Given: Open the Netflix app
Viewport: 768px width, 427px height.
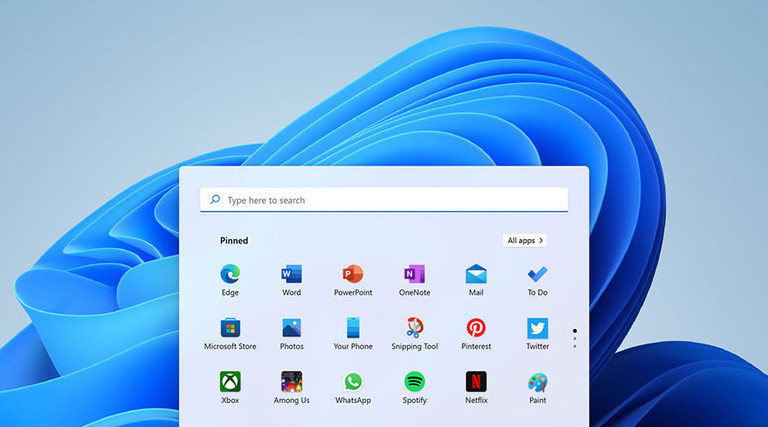Looking at the screenshot, I should [x=476, y=387].
